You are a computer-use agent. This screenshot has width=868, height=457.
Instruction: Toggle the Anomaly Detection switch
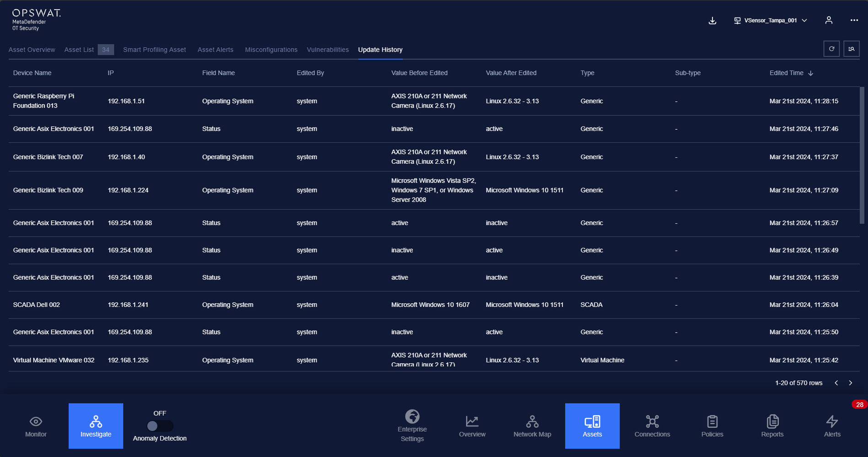160,426
